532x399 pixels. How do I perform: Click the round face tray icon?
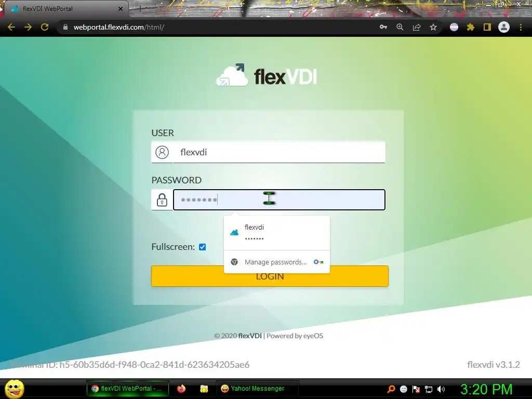coord(403,389)
